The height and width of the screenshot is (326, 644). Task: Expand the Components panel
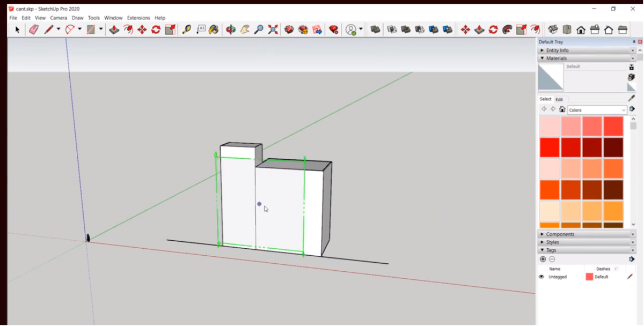click(x=542, y=234)
